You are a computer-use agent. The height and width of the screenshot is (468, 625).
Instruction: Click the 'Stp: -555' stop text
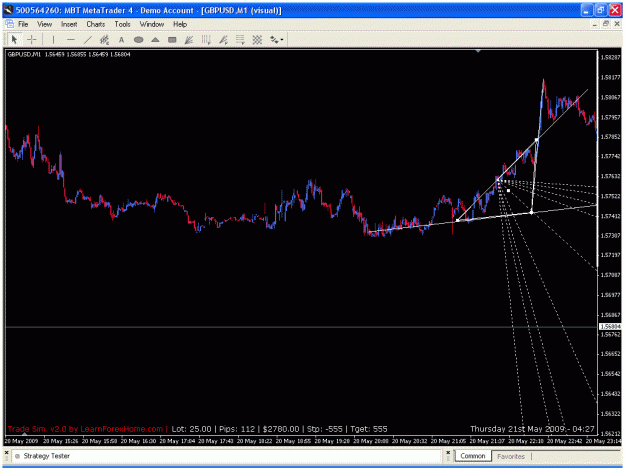click(325, 429)
